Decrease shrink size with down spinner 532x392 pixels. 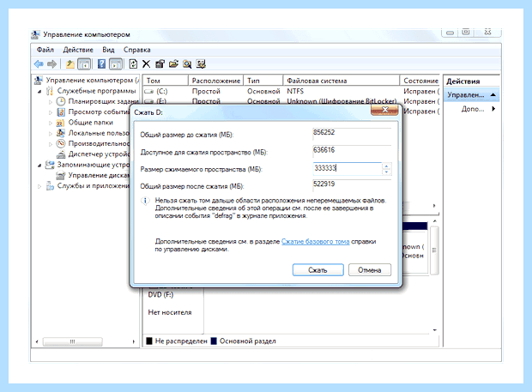point(386,172)
